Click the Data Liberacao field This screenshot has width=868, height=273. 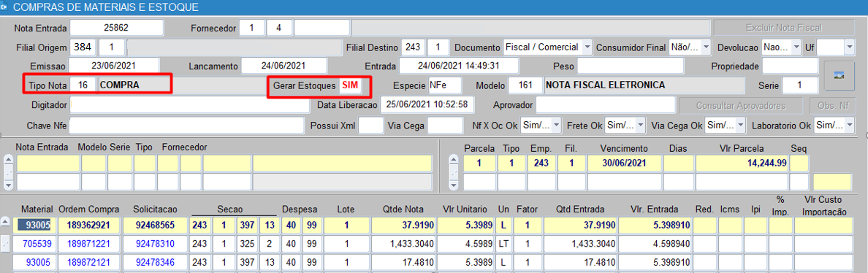pos(427,104)
